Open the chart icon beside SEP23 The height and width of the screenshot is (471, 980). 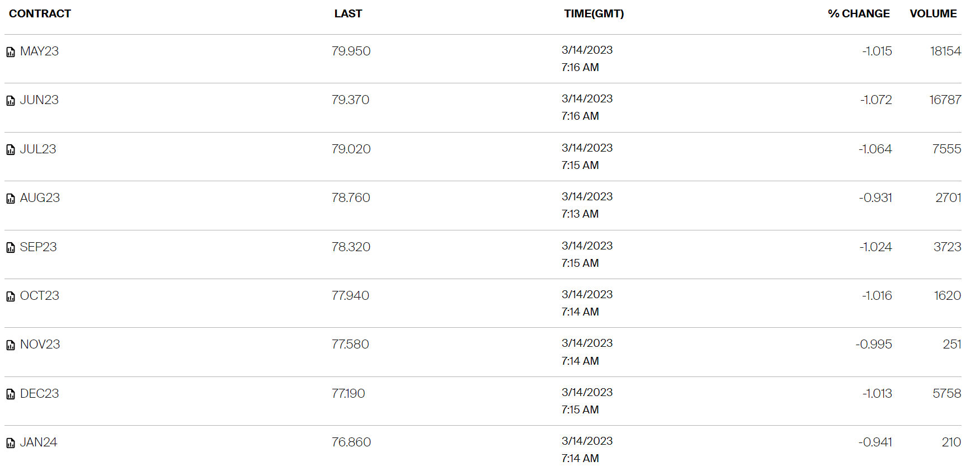[11, 248]
